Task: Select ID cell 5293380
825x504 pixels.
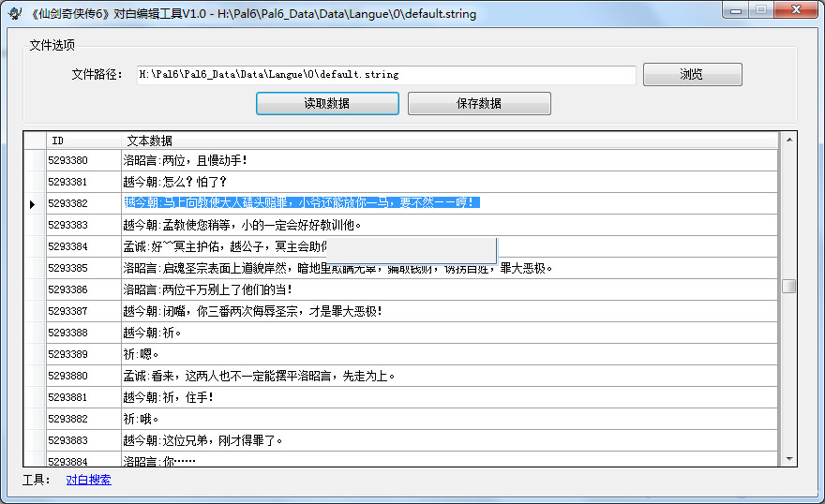Action: [83, 160]
